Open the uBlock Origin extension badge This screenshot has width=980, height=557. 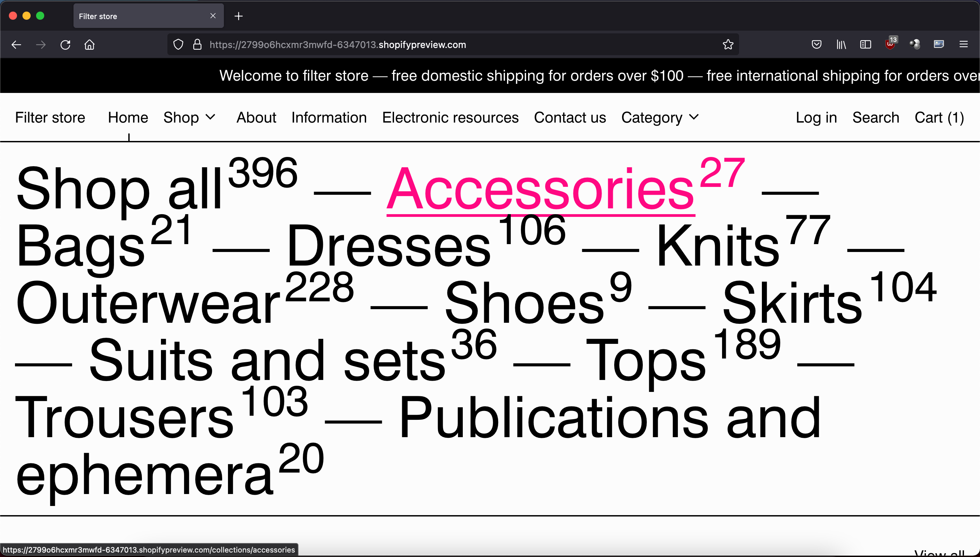coord(891,44)
